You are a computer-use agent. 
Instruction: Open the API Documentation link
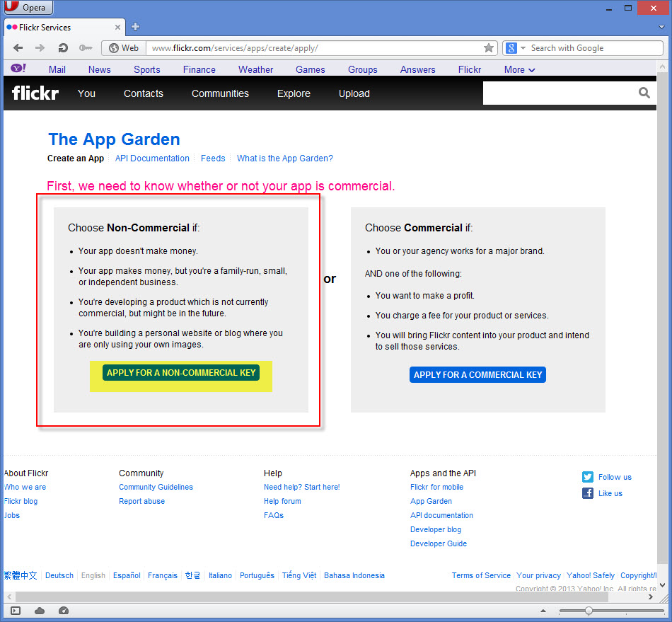(x=152, y=159)
